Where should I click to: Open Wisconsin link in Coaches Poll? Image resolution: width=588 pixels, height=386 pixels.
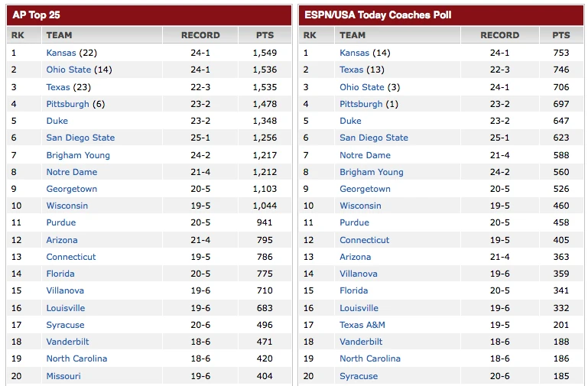pos(360,206)
